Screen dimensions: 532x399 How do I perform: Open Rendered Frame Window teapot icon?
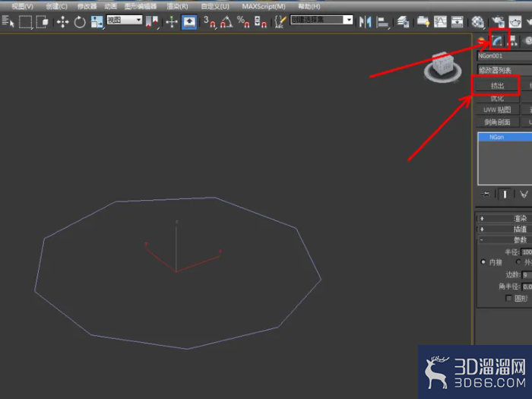click(515, 22)
